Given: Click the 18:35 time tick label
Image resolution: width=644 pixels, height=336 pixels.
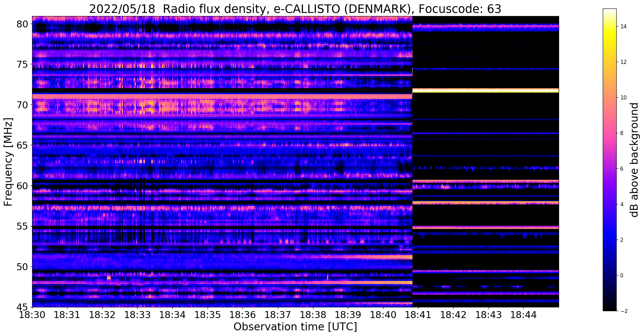Looking at the screenshot, I should pyautogui.click(x=207, y=314).
